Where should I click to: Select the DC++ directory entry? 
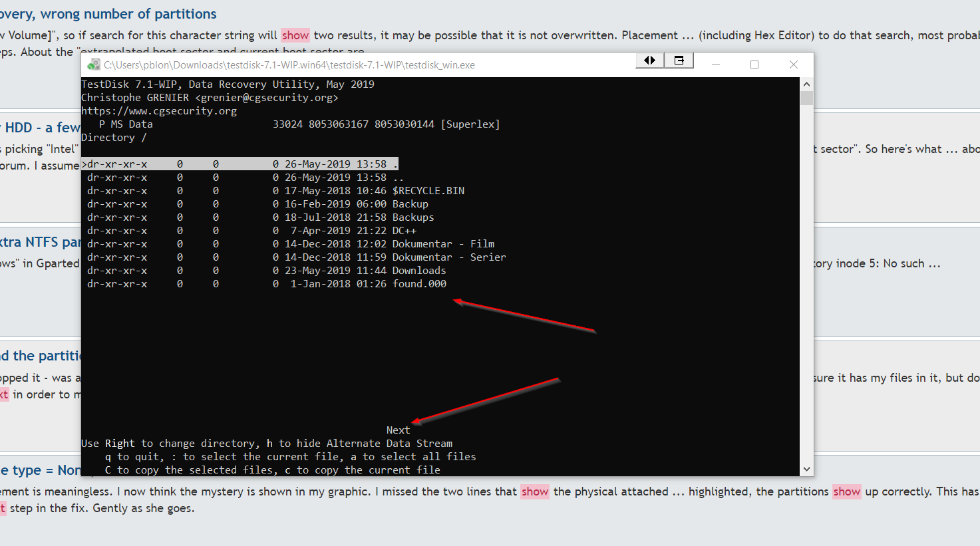(x=251, y=231)
